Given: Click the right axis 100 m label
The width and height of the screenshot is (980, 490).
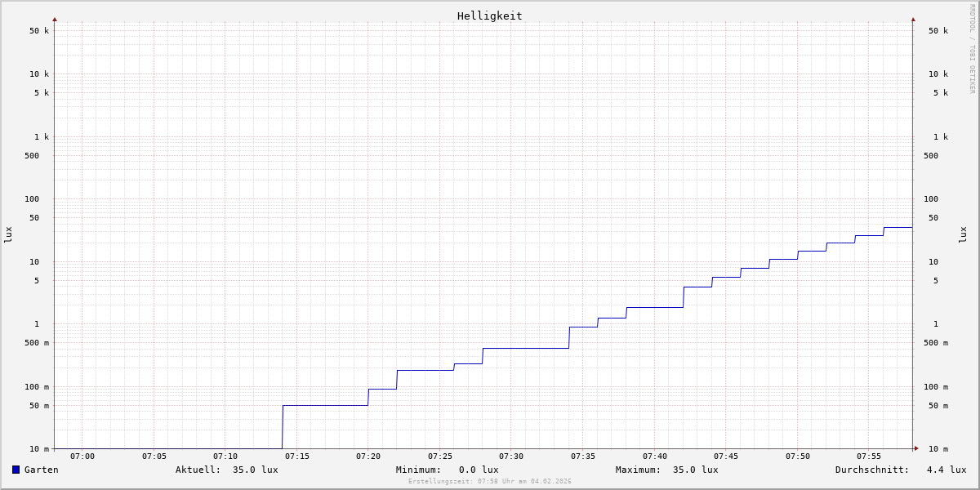Looking at the screenshot, I should point(938,387).
